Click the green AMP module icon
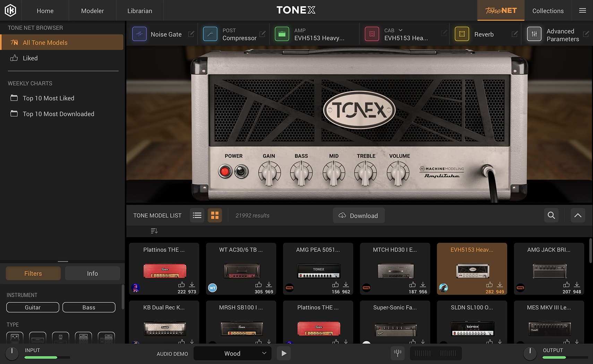Image resolution: width=593 pixels, height=364 pixels. coord(282,34)
